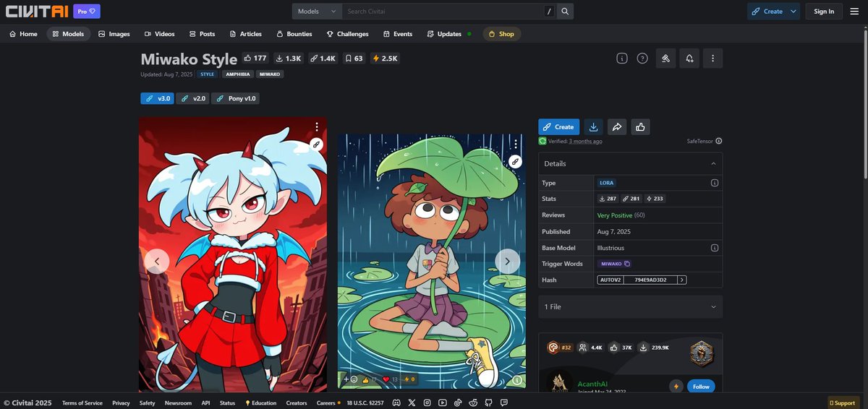Open the model three-dot options menu
This screenshot has height=409, width=868.
pos(712,59)
